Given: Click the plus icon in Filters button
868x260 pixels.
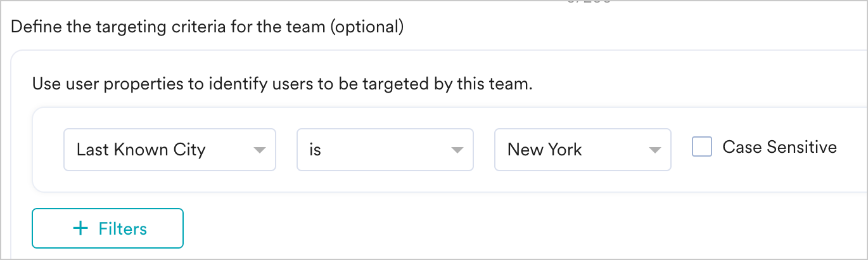Looking at the screenshot, I should [80, 228].
